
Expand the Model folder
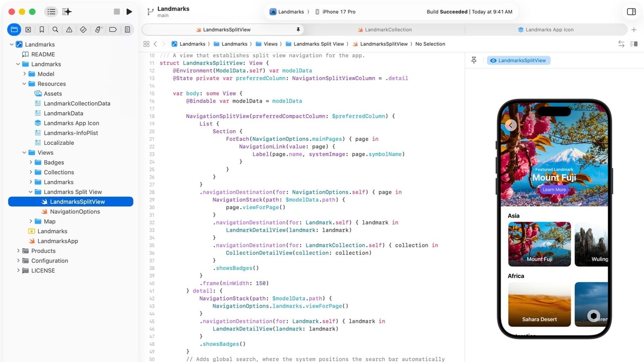[x=24, y=74]
